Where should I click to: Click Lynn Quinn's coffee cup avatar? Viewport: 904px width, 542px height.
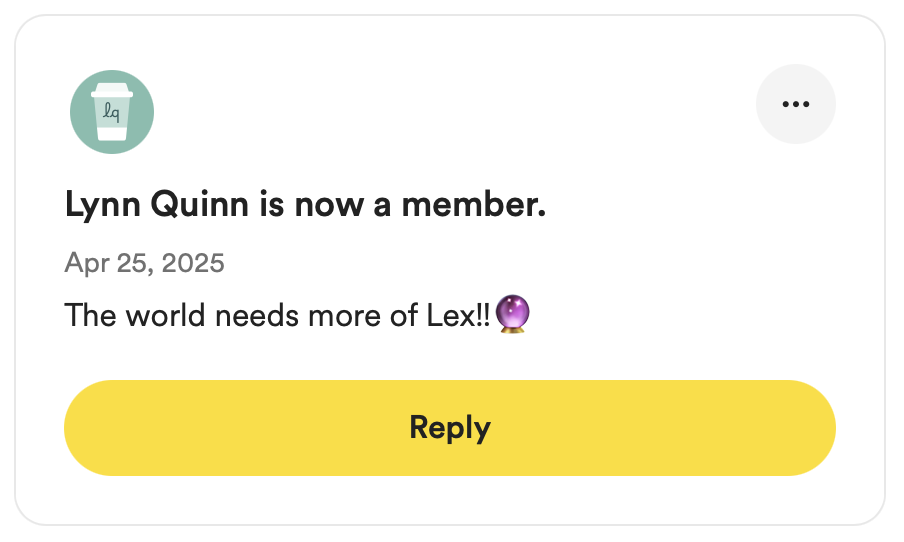pos(112,112)
